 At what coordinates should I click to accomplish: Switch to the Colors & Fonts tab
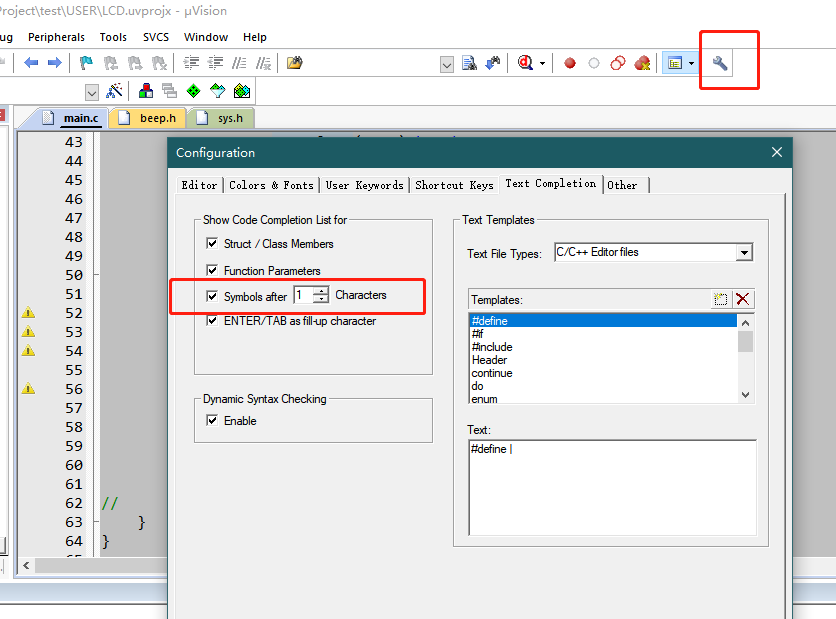pos(271,185)
